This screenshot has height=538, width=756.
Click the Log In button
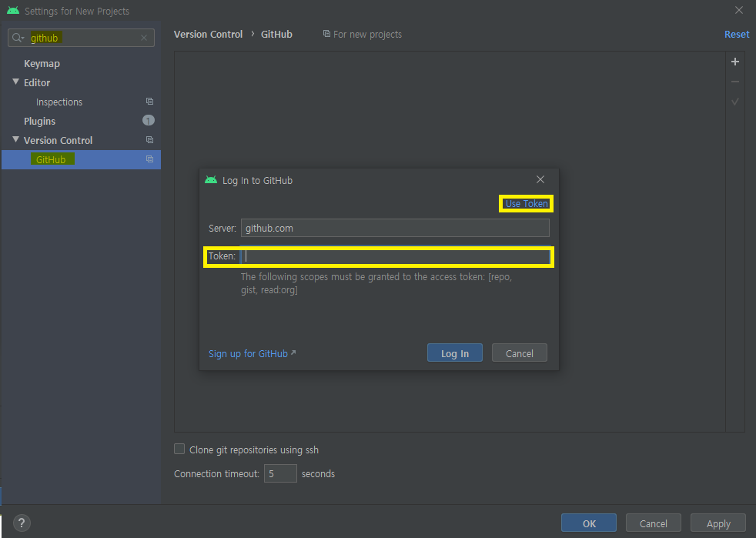455,353
